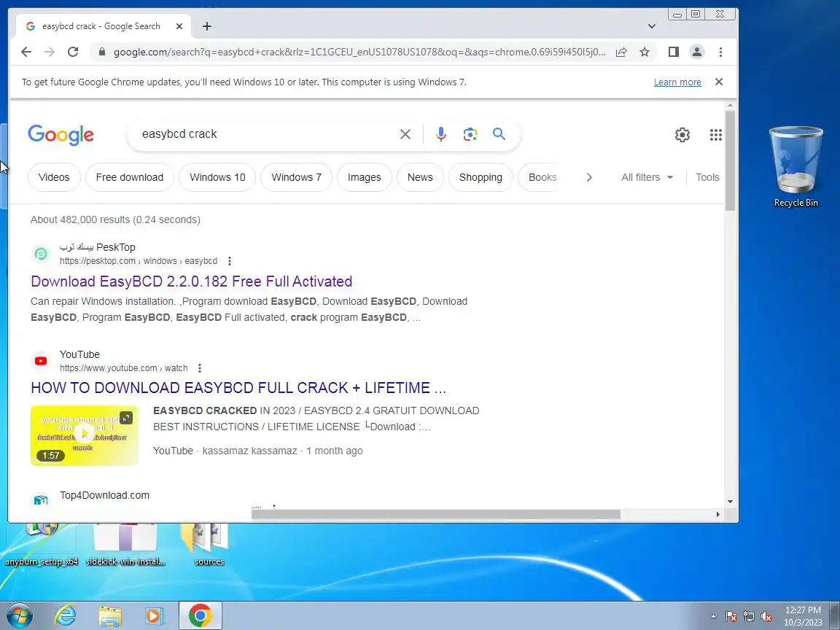Switch to News results
Screen dimensions: 840x630
pos(420,177)
